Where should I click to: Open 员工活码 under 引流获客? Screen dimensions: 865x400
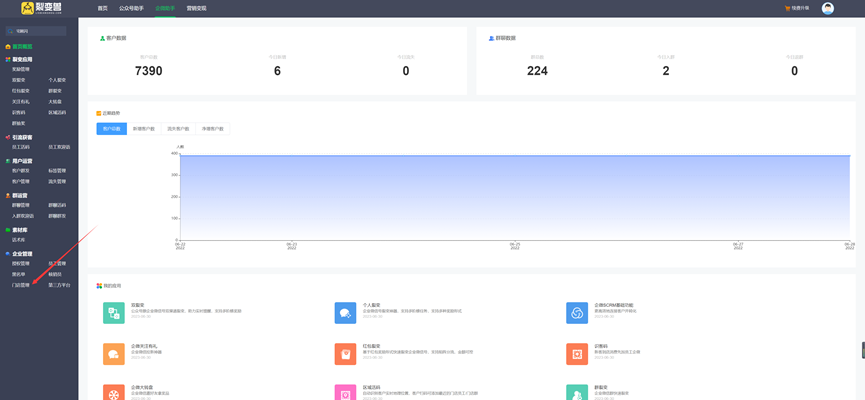(x=21, y=147)
